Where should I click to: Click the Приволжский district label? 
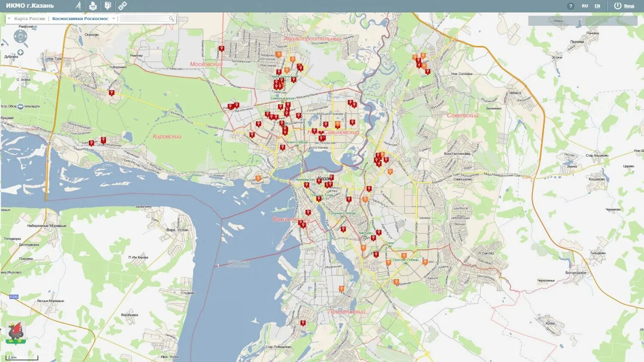[x=346, y=312]
